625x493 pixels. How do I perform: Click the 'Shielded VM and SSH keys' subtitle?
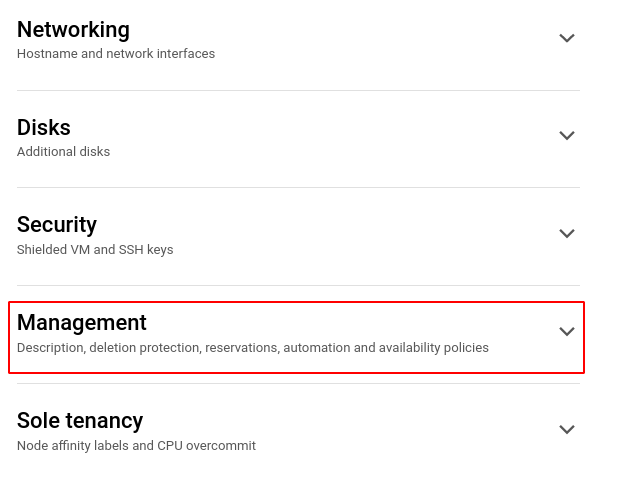tap(95, 250)
